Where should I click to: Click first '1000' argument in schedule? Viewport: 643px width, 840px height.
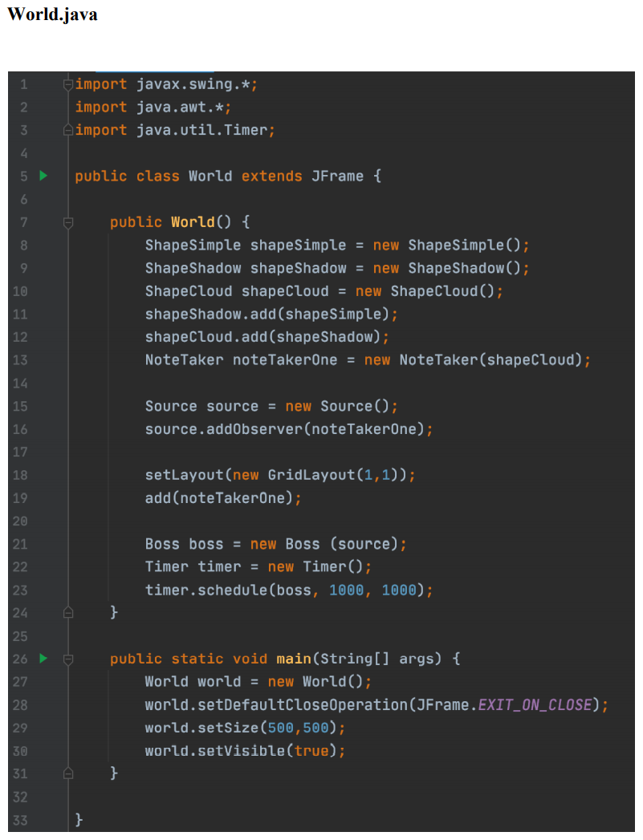346,590
